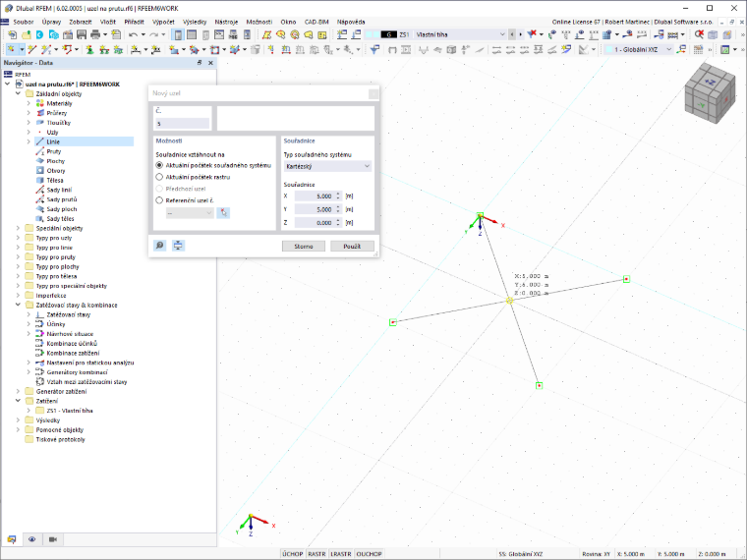747x560 pixels.
Task: Select 'Linie' in the navigator tree
Action: [53, 141]
